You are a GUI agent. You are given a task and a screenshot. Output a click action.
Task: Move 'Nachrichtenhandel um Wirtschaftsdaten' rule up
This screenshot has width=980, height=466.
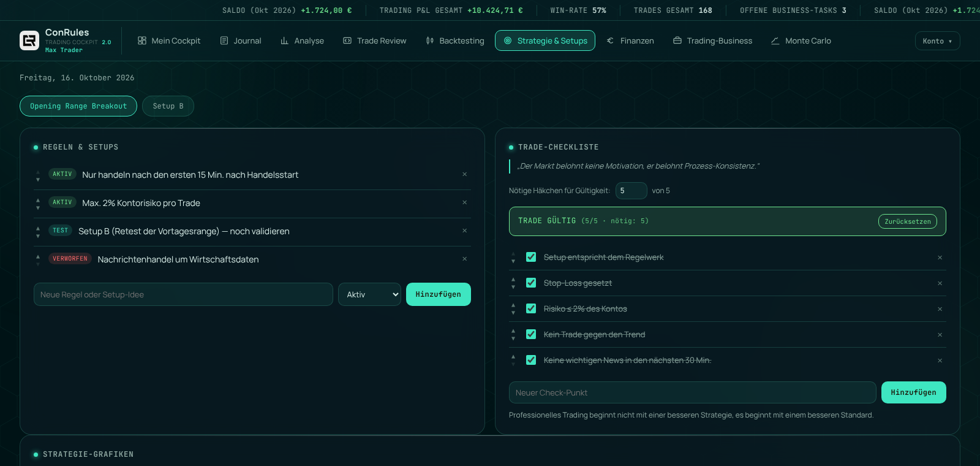(38, 256)
